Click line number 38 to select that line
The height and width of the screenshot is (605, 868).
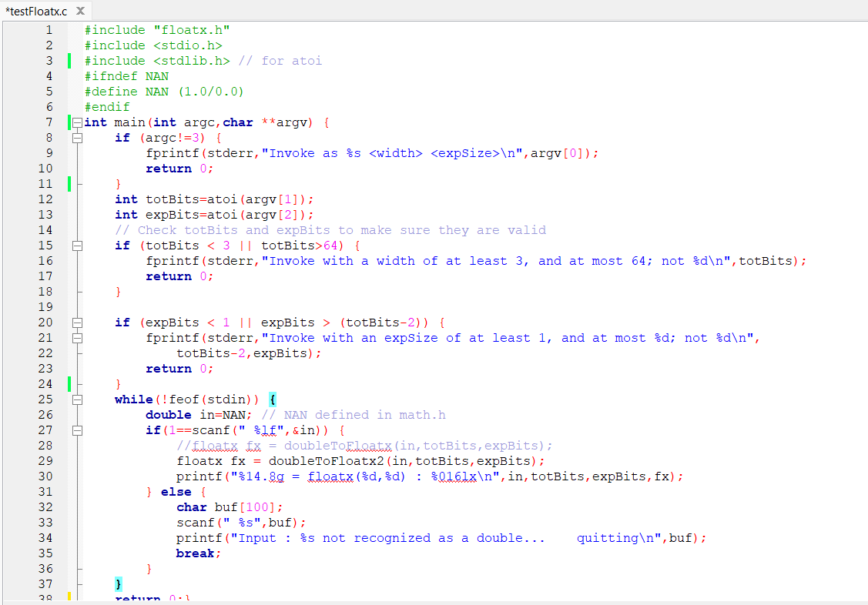(x=45, y=597)
